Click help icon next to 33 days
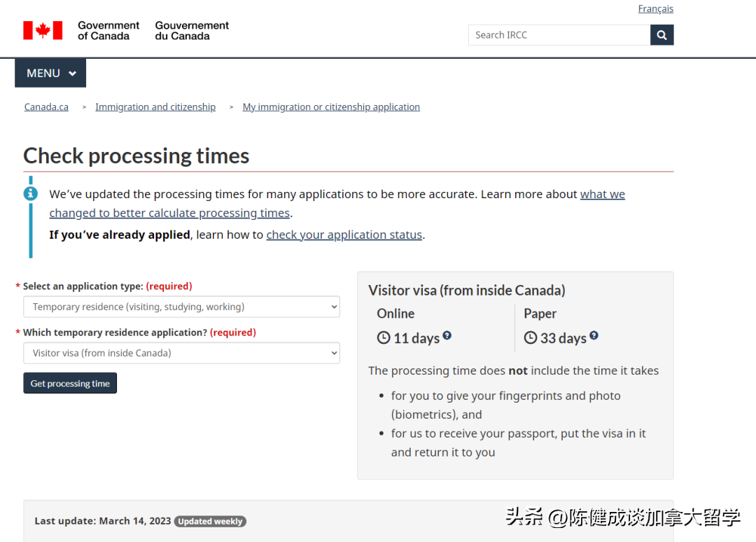 tap(594, 336)
